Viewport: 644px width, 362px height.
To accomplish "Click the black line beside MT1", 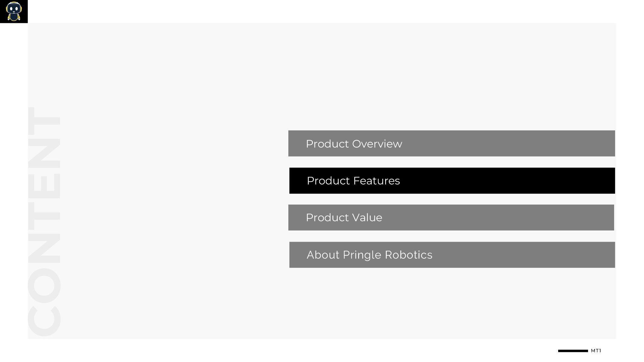I will (x=573, y=351).
